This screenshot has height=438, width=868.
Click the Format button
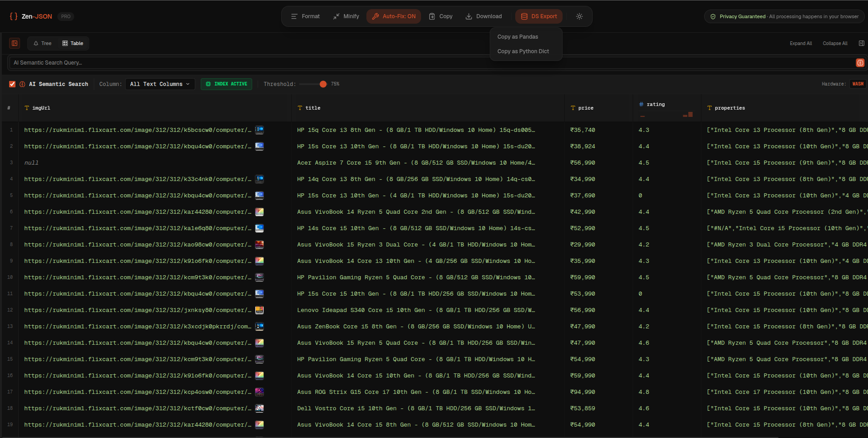pyautogui.click(x=305, y=16)
